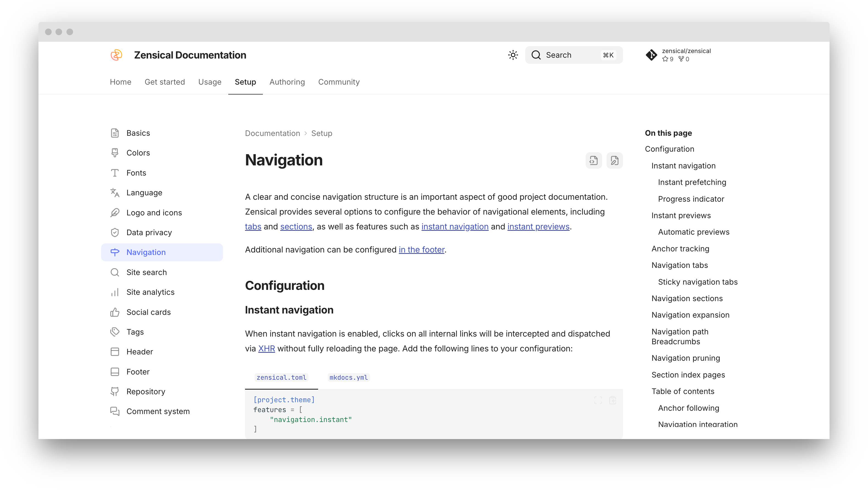The height and width of the screenshot is (494, 868).
Task: Select the zensical.toml code tab
Action: (281, 377)
